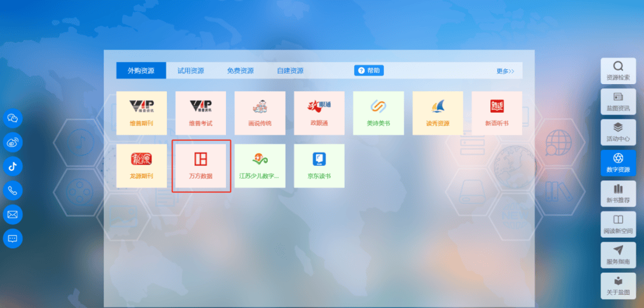
Task: Open 阅读新空间 reading space button
Action: (x=618, y=224)
